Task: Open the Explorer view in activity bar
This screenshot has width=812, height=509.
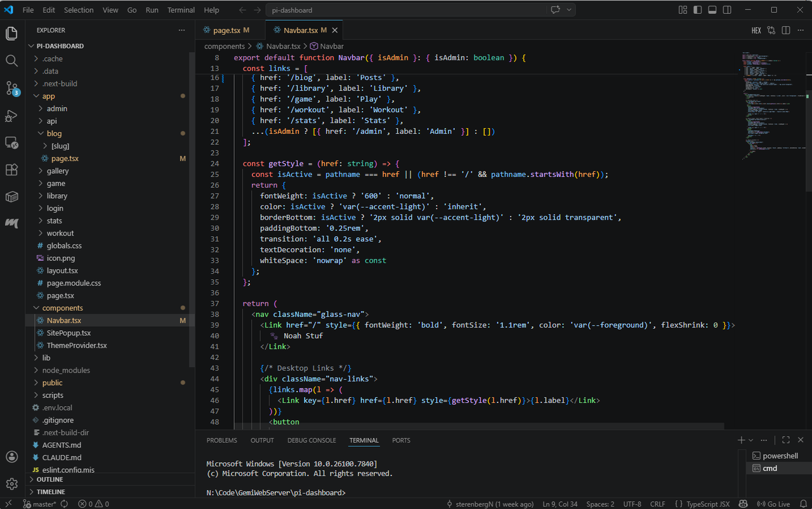Action: tap(11, 33)
